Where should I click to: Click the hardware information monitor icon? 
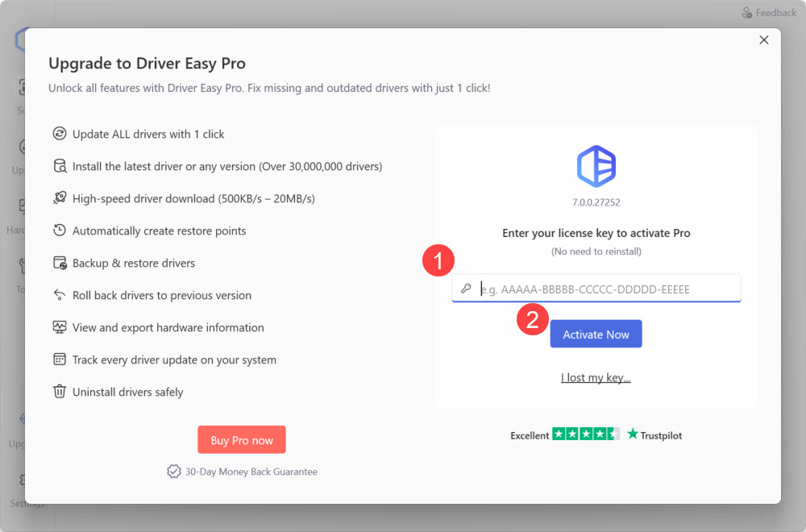tap(60, 327)
